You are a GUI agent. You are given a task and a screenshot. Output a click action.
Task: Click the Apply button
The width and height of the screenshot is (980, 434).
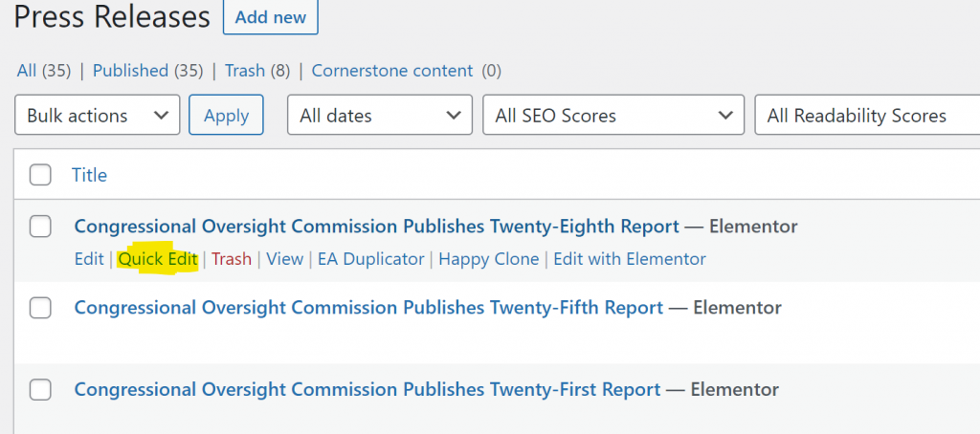pyautogui.click(x=226, y=115)
